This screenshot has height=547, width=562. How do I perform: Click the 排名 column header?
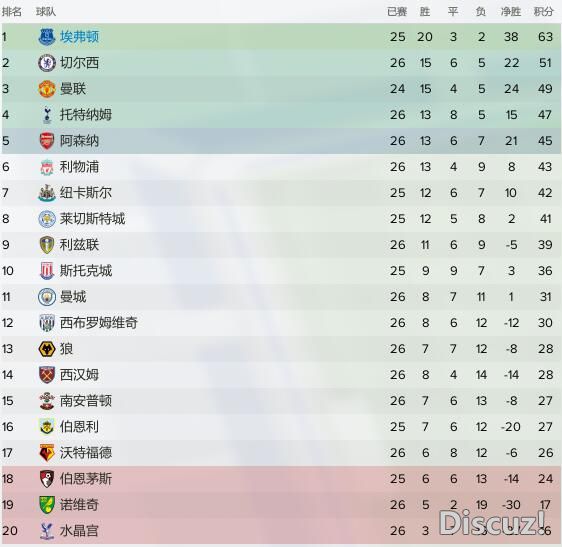[12, 12]
